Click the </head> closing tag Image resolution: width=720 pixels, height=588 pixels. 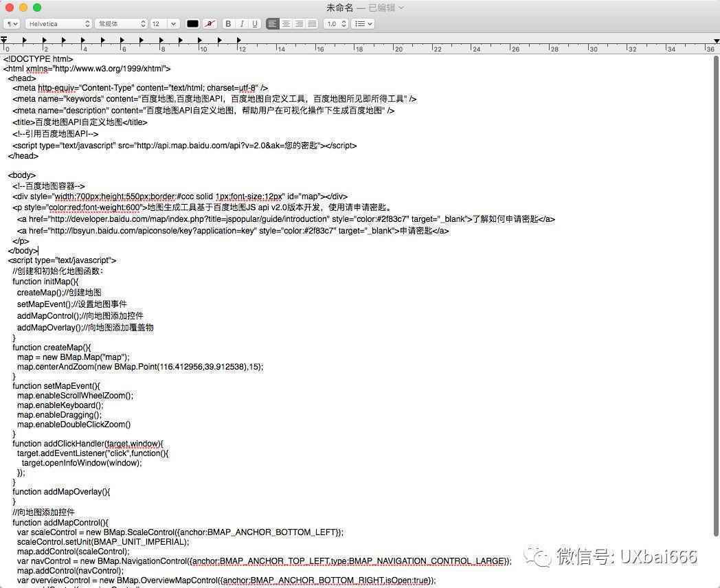click(23, 156)
